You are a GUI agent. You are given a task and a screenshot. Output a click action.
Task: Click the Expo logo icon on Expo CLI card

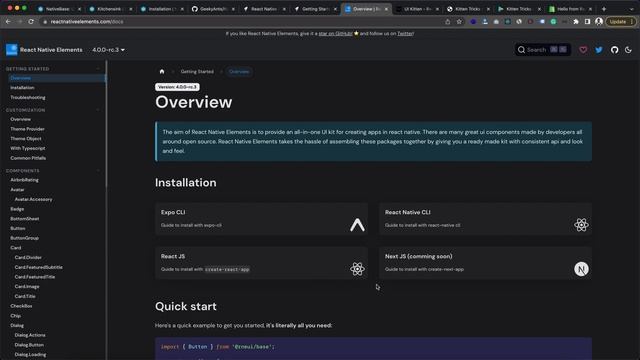(357, 225)
